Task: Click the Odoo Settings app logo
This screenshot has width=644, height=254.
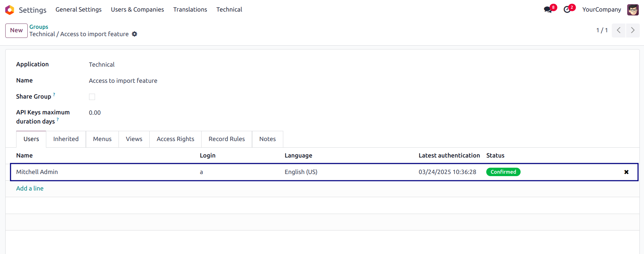Action: click(x=10, y=10)
